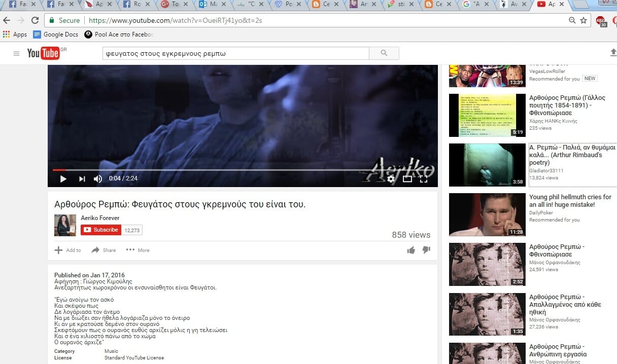Open the YouTube guide hamburger menu
Viewport: 617px width, 364px height.
tap(17, 53)
